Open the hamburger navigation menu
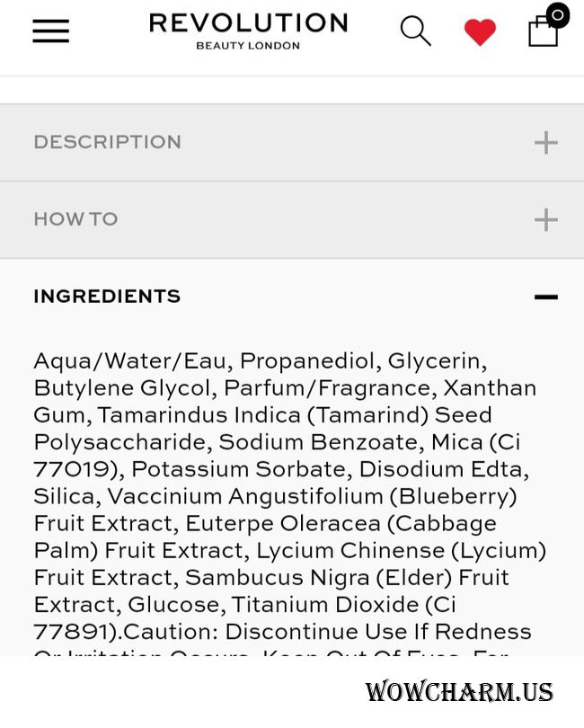The height and width of the screenshot is (728, 584). 50,31
